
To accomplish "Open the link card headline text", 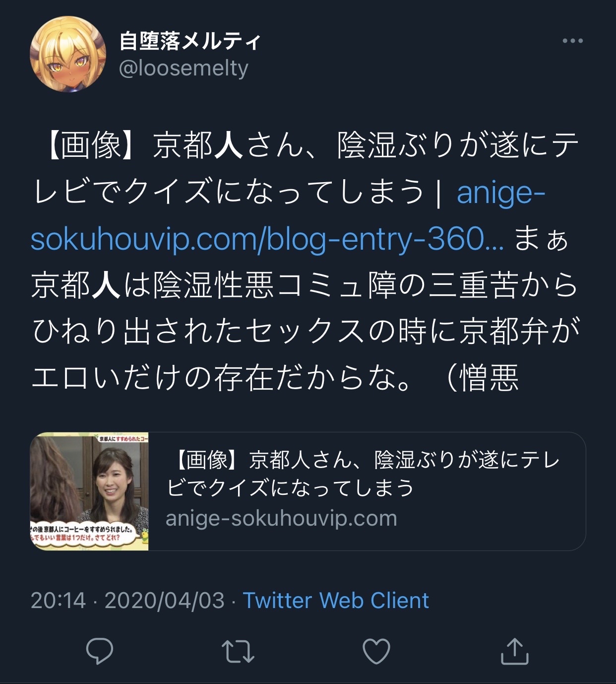I will click(364, 474).
